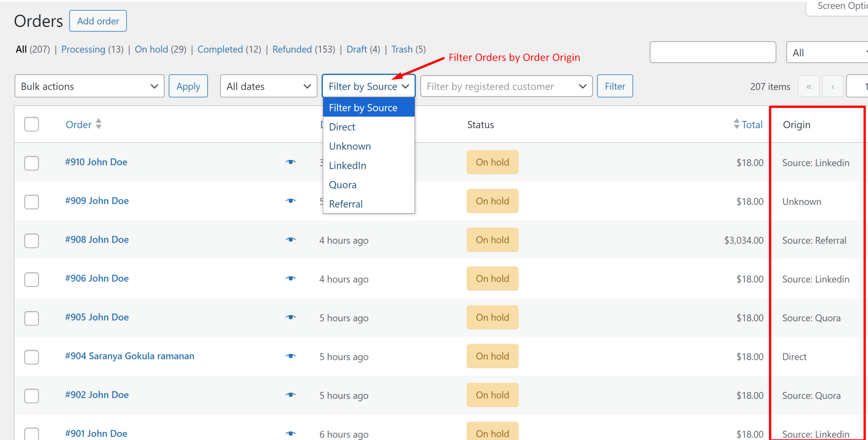Click the previous-page pagination arrow
Viewport: 868px width, 440px height.
click(832, 86)
